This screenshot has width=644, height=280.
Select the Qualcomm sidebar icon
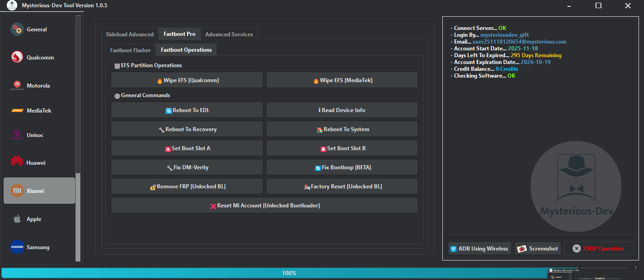click(17, 57)
